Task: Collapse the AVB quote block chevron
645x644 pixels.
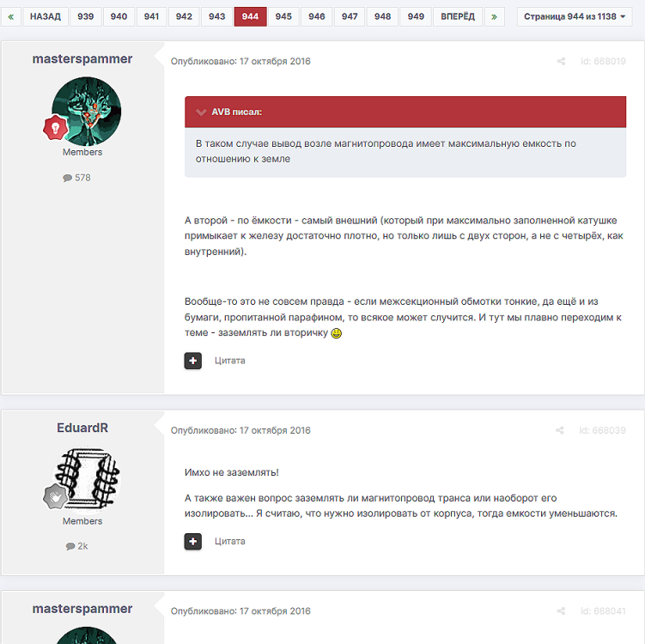Action: tap(201, 112)
